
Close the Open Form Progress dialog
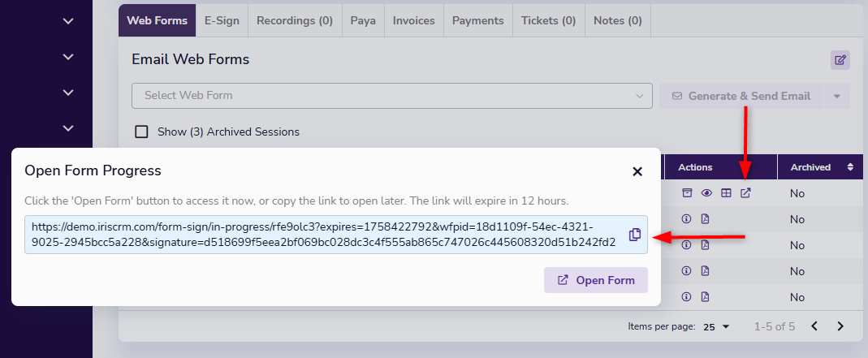pyautogui.click(x=637, y=171)
